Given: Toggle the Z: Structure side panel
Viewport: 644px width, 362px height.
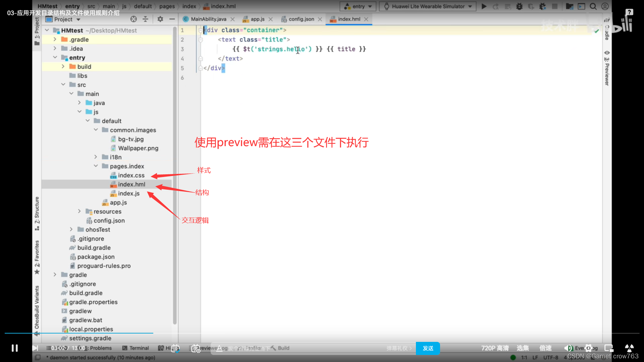Looking at the screenshot, I should [x=37, y=214].
